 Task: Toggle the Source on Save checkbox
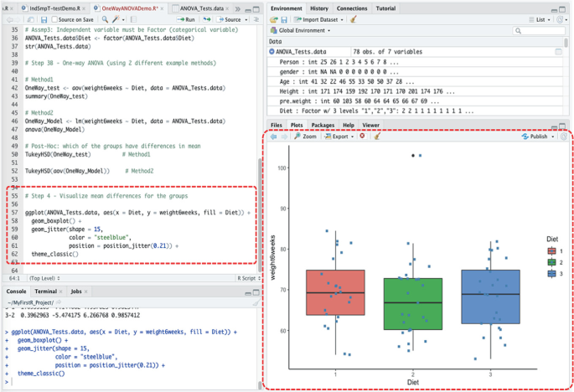55,18
